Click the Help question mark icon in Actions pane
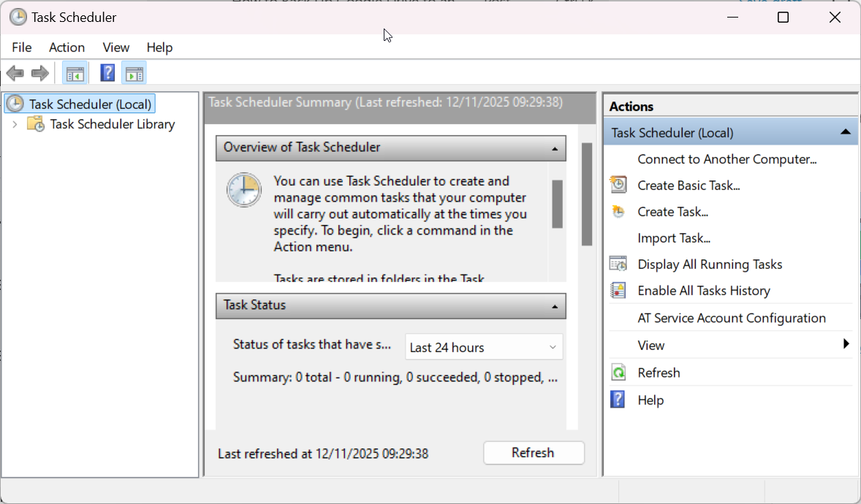 click(x=618, y=399)
